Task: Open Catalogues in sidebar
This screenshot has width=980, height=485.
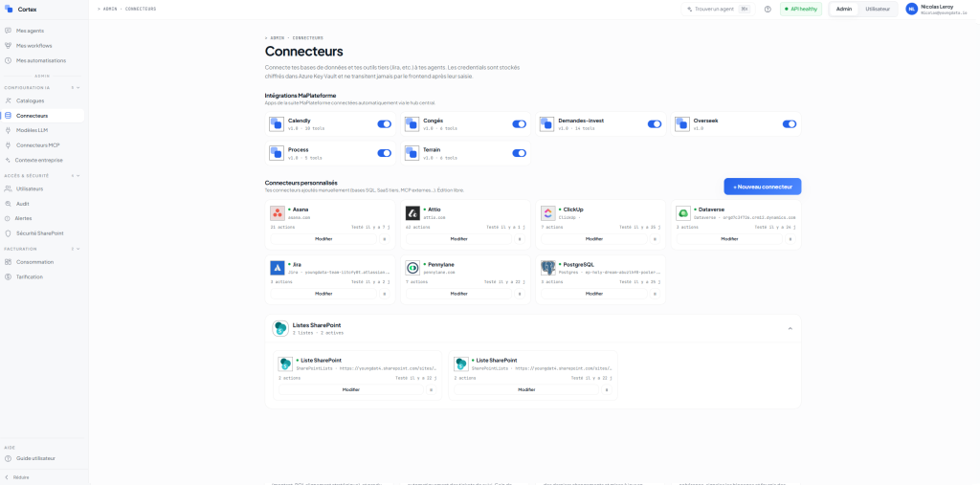Action: [42, 100]
